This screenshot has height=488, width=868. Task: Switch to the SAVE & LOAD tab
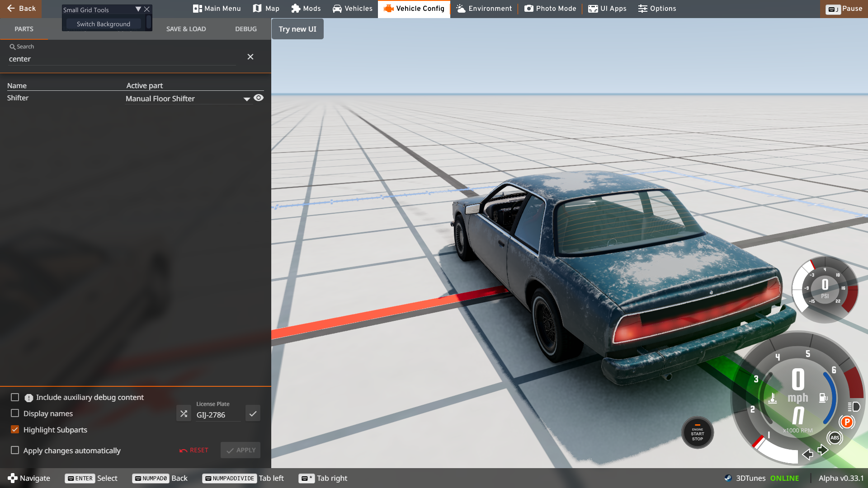point(186,29)
